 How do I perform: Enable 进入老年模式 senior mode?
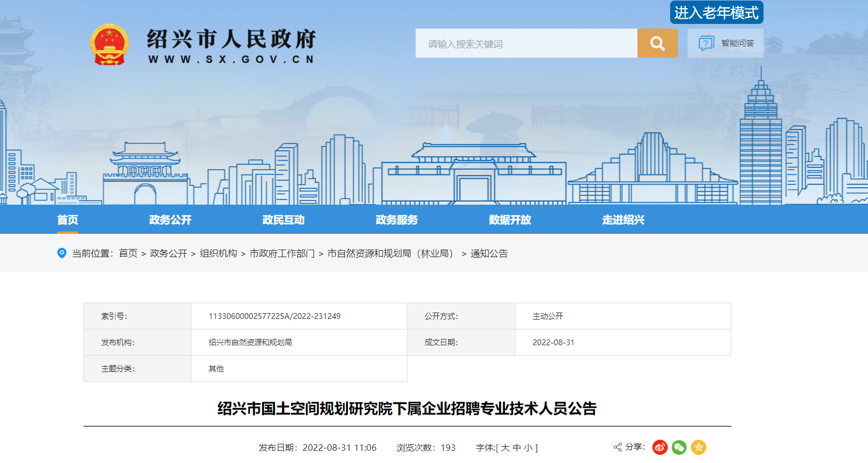click(x=716, y=12)
